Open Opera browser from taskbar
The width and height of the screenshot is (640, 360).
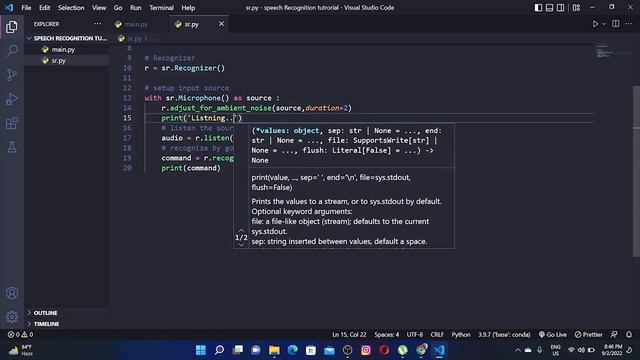[384, 350]
